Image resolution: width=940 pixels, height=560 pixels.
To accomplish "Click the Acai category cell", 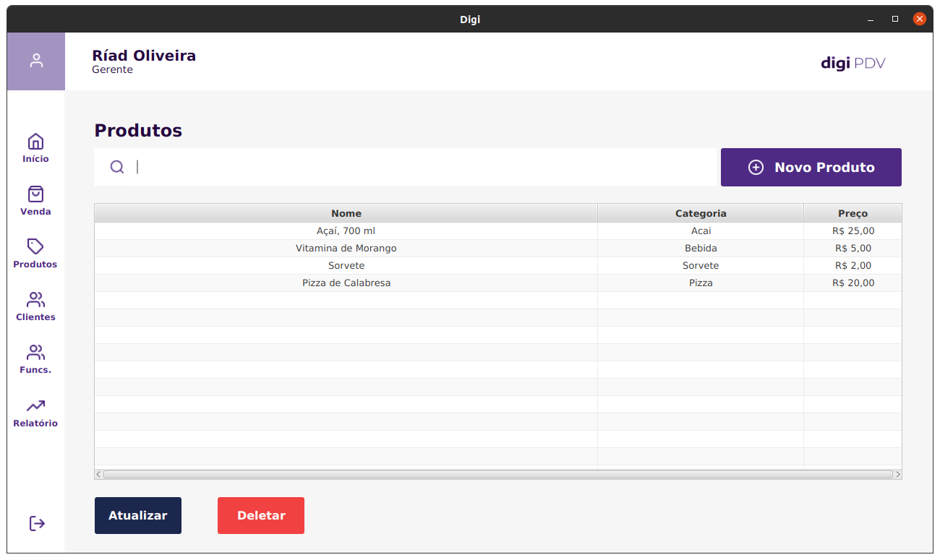I will pos(701,231).
